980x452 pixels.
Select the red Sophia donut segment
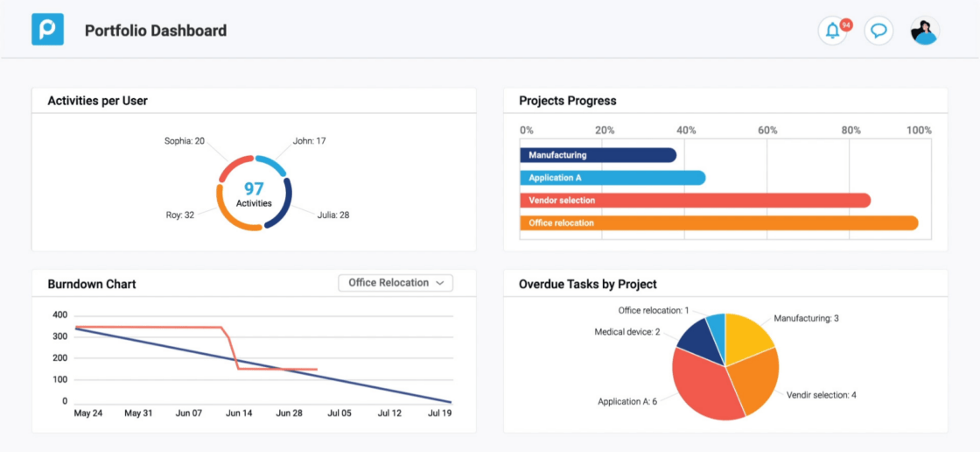pos(232,166)
